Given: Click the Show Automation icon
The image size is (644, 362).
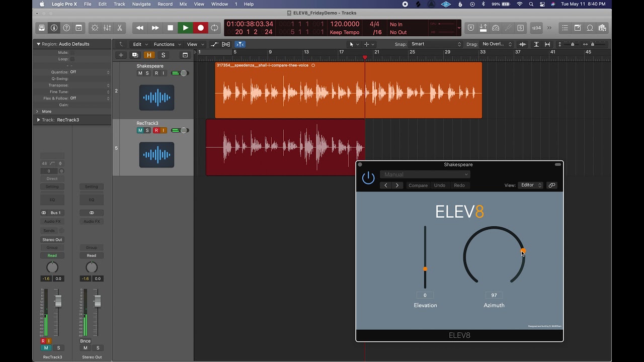Looking at the screenshot, I should (215, 44).
